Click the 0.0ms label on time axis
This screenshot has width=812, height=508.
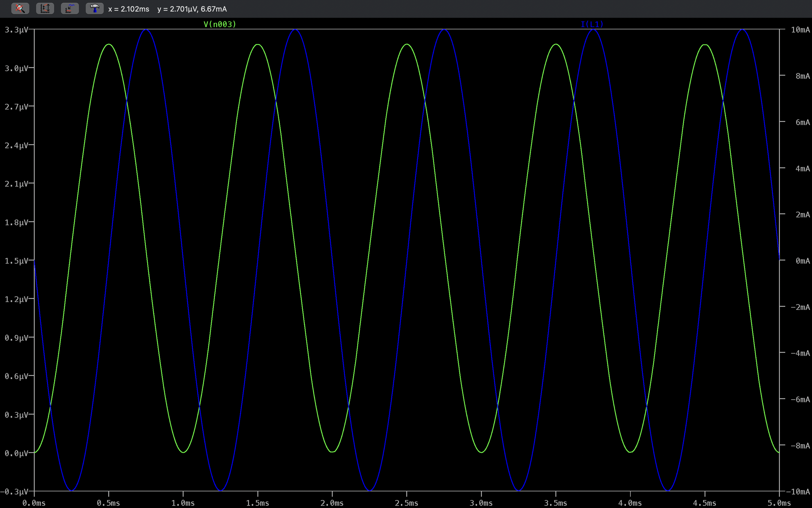tap(34, 503)
